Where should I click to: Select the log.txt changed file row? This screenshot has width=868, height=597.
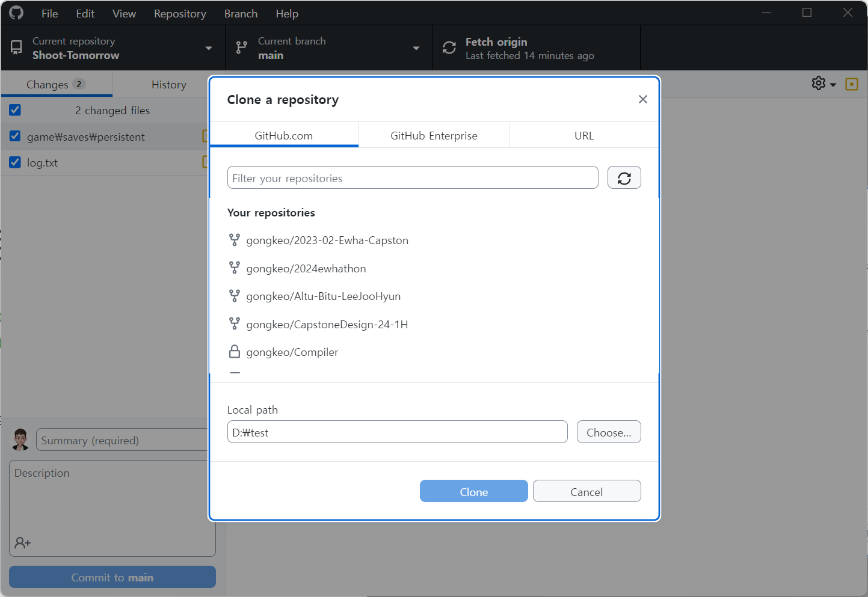click(105, 162)
